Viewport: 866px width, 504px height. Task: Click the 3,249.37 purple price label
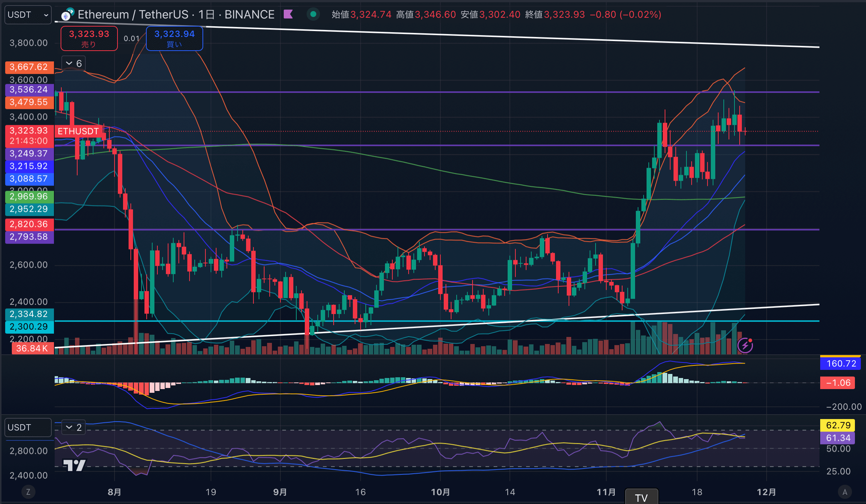tap(29, 154)
